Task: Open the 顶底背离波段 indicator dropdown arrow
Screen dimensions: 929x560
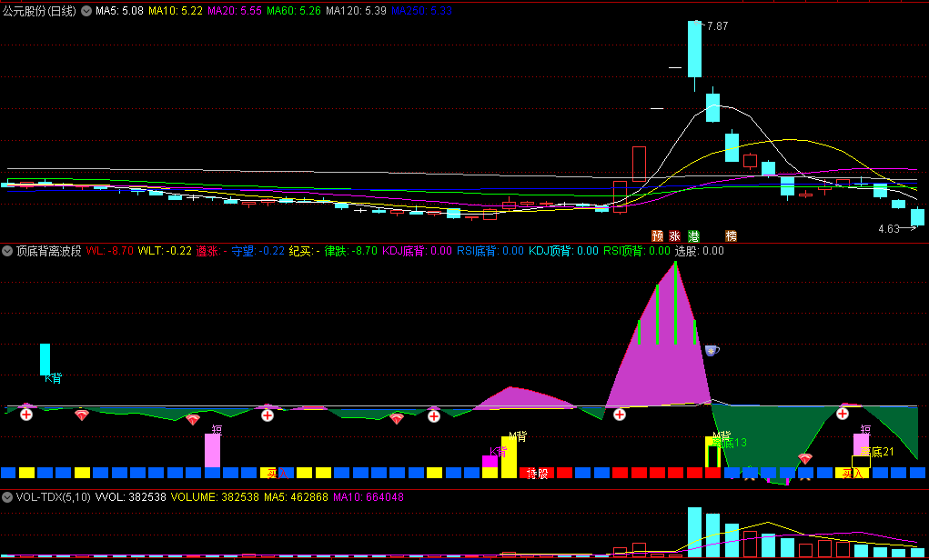Action: [x=7, y=251]
